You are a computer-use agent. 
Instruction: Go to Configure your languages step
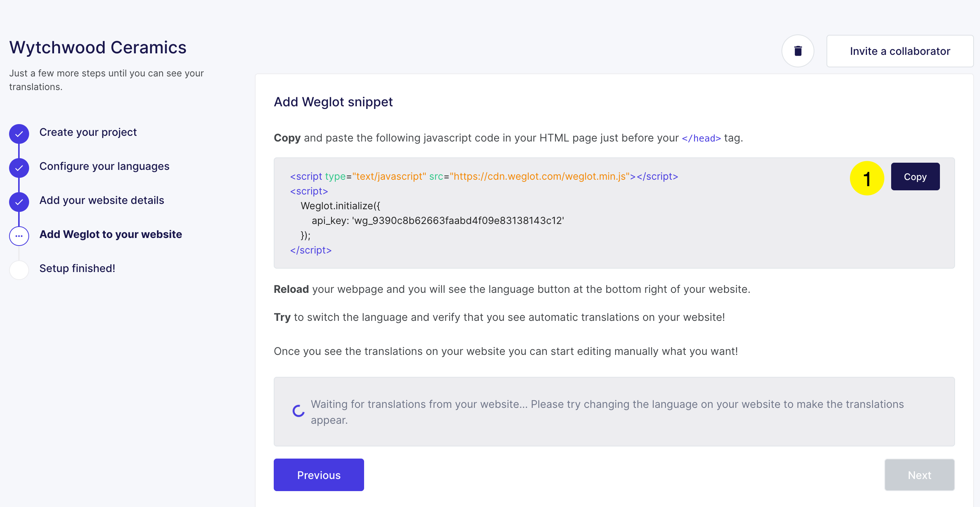pyautogui.click(x=104, y=166)
